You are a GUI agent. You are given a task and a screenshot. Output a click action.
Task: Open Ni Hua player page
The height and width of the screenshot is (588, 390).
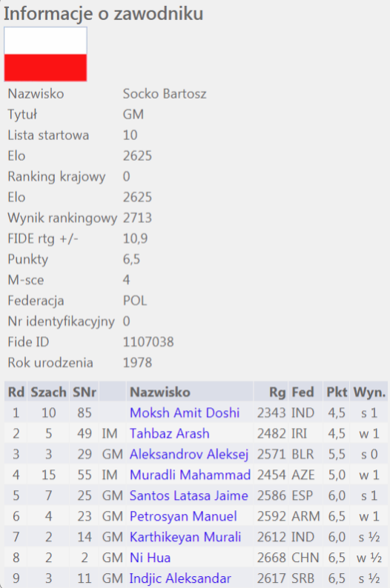tap(151, 558)
